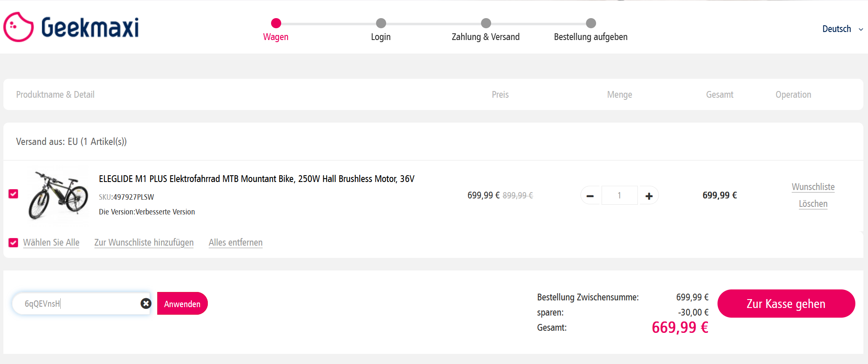Click the Die Version:Verbesserte Version text

tap(147, 212)
